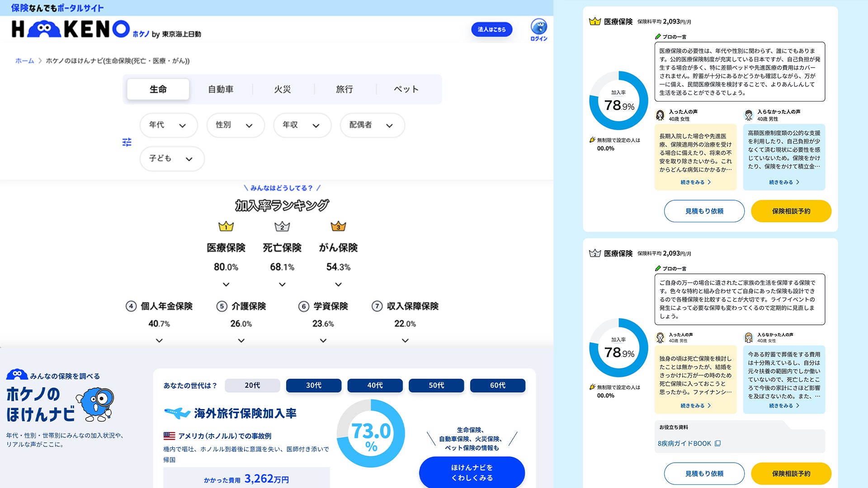
Task: Click gold crown above 医療保険 ranking
Action: (x=226, y=226)
